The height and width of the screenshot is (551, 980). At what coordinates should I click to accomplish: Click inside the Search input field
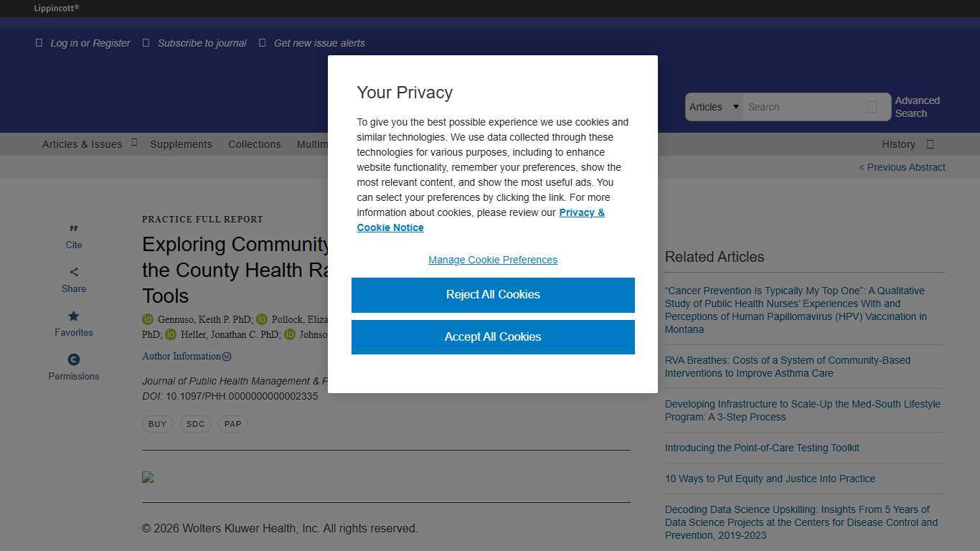coord(802,107)
